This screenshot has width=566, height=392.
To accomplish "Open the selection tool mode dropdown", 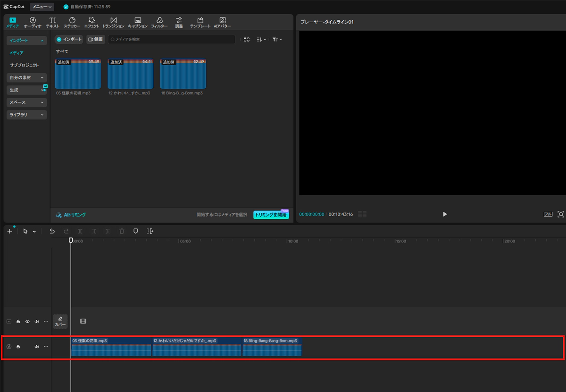I will 34,232.
